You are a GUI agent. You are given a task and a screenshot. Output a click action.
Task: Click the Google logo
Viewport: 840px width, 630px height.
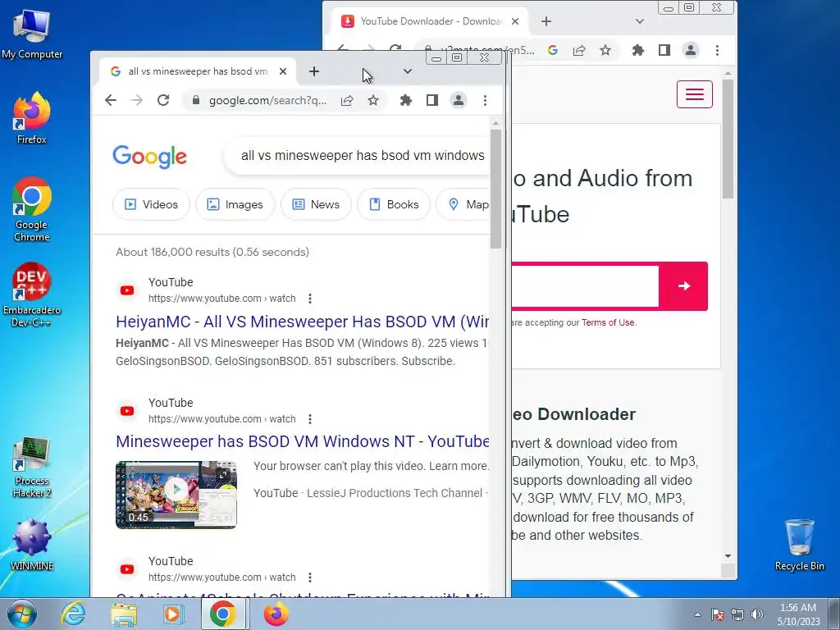149,157
